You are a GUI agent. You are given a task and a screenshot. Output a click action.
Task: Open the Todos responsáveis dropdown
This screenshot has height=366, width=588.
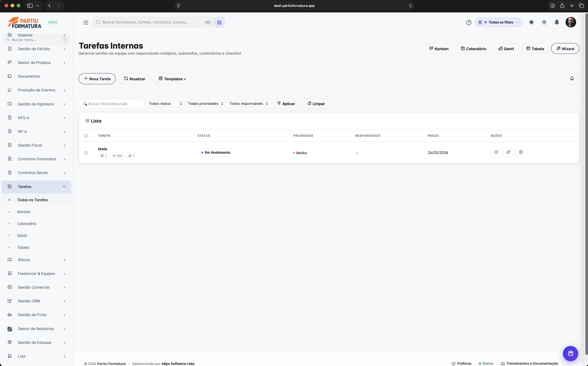[x=248, y=104]
